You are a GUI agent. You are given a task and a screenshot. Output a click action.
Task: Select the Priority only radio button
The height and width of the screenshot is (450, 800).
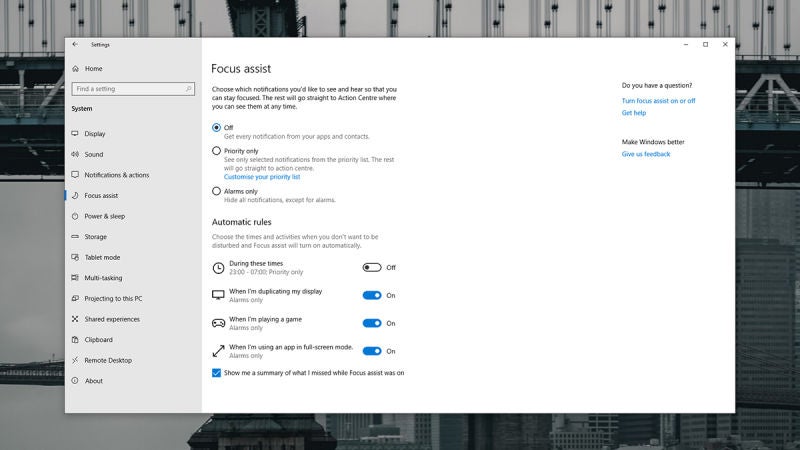coord(217,151)
